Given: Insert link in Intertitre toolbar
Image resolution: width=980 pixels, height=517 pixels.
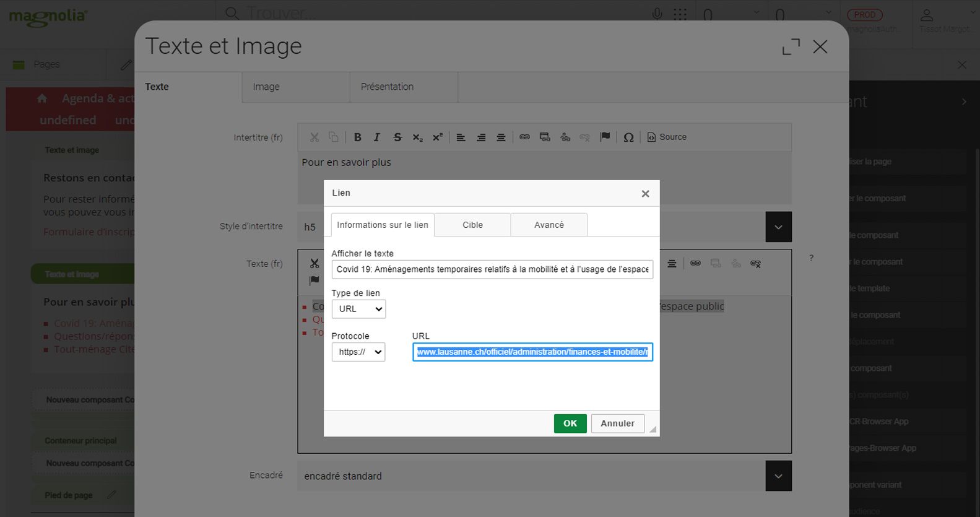Looking at the screenshot, I should (x=524, y=137).
